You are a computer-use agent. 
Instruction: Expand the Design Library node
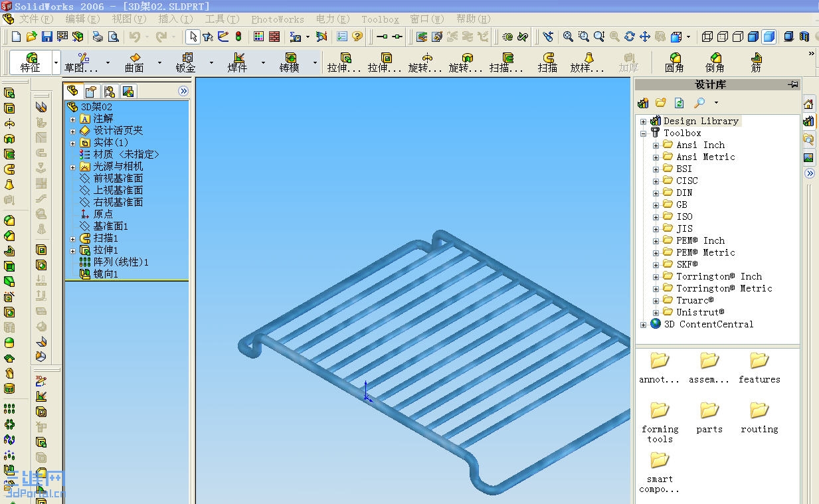(x=643, y=122)
